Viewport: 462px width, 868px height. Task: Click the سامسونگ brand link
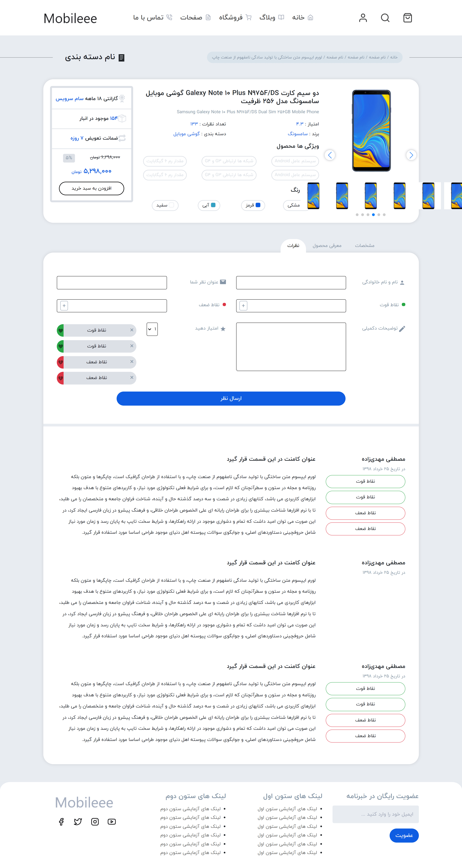297,134
